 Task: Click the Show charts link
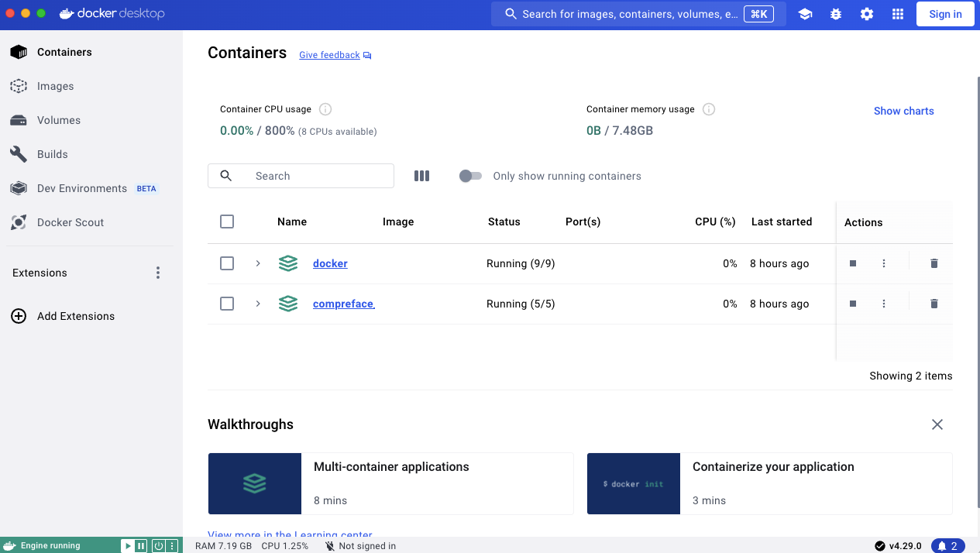(903, 111)
